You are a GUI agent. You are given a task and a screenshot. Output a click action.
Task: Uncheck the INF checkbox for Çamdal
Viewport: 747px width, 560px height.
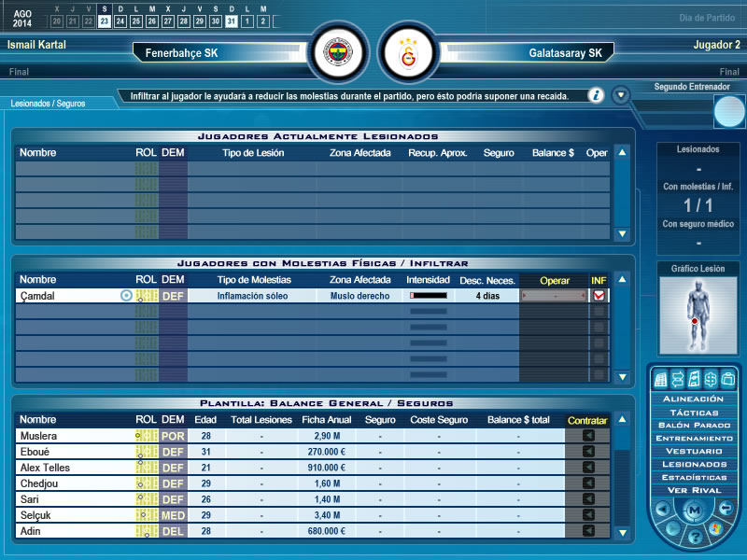click(x=599, y=296)
